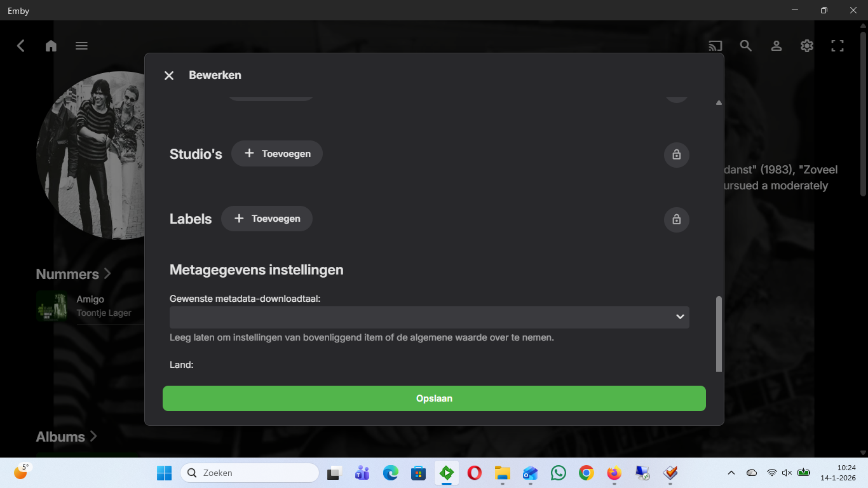868x488 pixels.
Task: Open the checkmark app taskbar icon
Action: [670, 473]
